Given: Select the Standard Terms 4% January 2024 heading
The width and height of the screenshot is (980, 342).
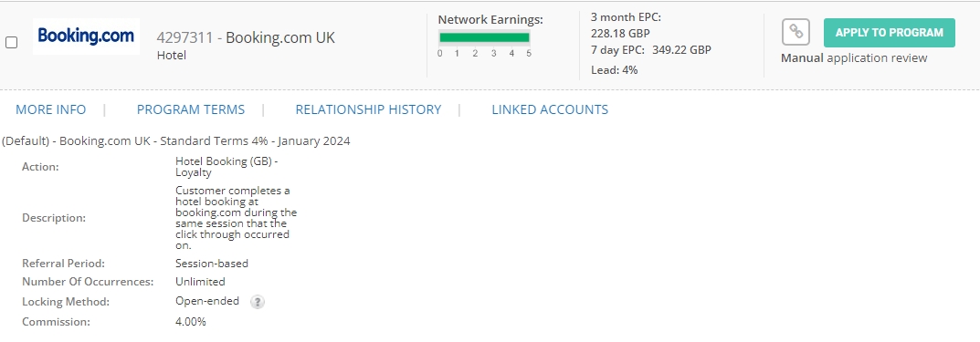Looking at the screenshot, I should coord(176,141).
